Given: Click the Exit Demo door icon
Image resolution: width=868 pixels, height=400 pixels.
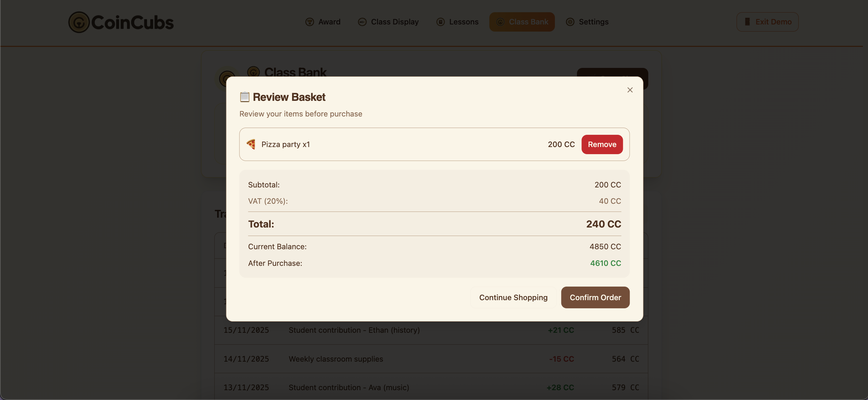Looking at the screenshot, I should point(747,22).
